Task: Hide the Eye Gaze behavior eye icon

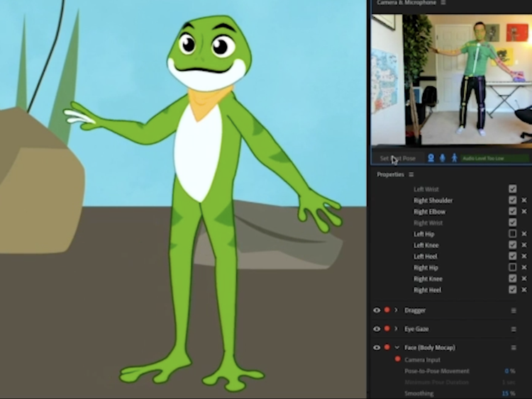Action: (377, 329)
